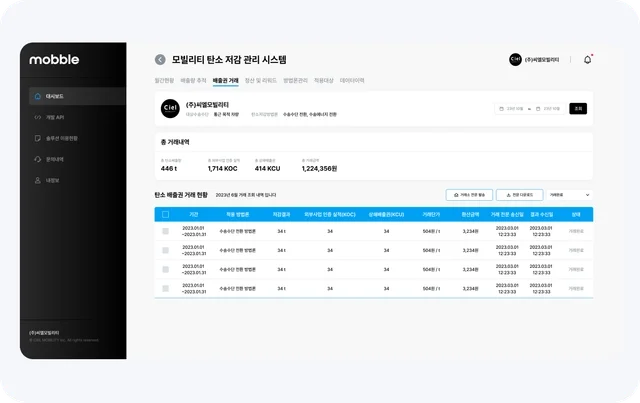Screen dimensions: 640x403
Task: Click the 적용 방법론 column header
Action: point(238,214)
